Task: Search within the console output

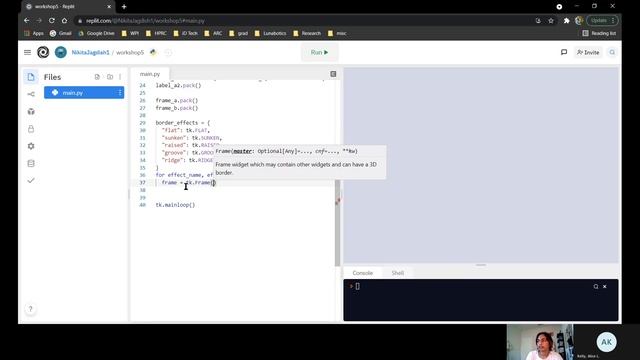Action: click(x=596, y=287)
